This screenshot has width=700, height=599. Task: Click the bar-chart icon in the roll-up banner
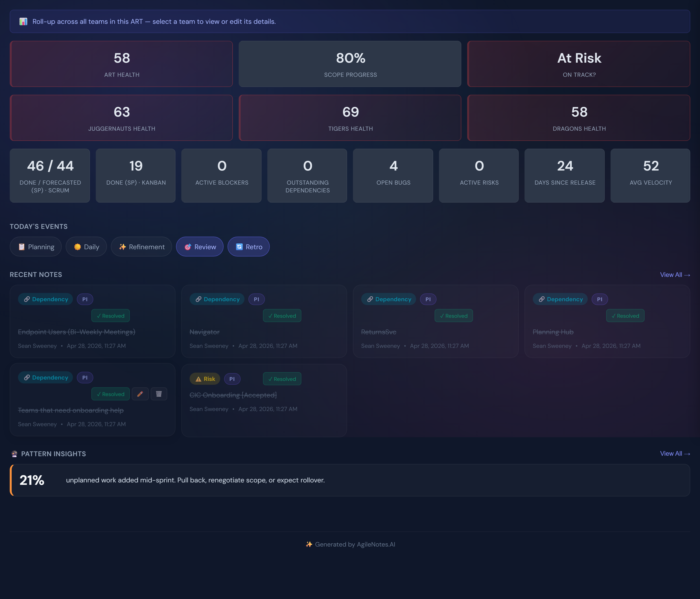[x=23, y=22]
